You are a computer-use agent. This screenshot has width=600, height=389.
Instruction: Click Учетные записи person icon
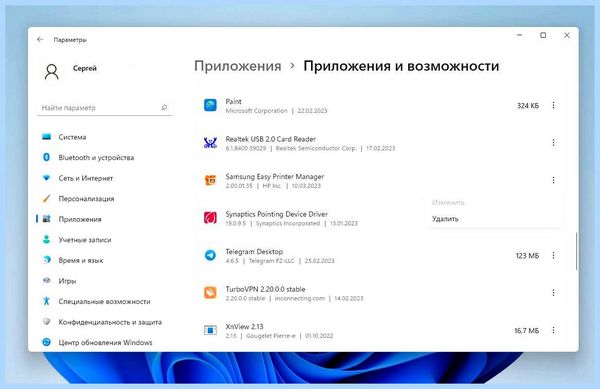[46, 239]
